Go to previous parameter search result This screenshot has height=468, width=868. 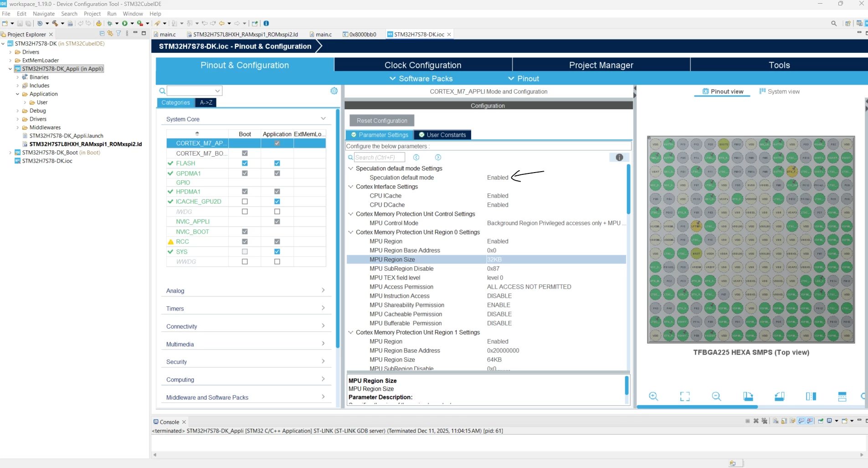pyautogui.click(x=416, y=158)
